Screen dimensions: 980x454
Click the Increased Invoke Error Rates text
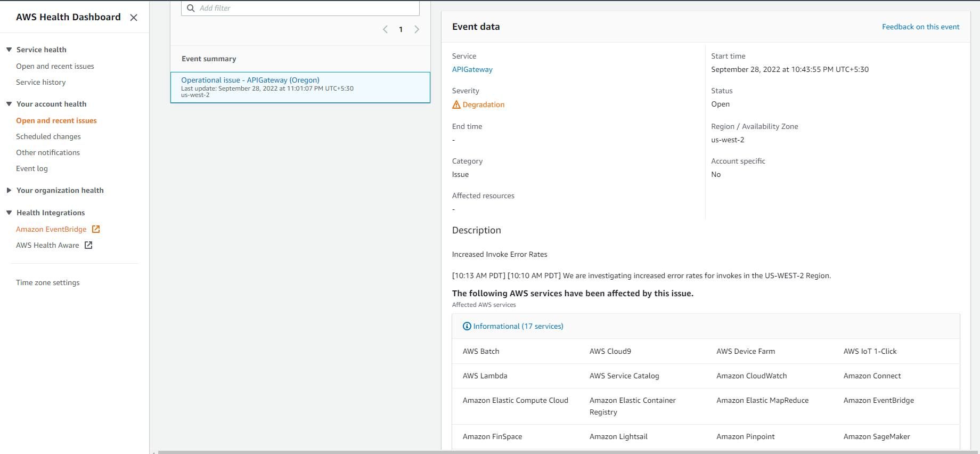coord(500,254)
